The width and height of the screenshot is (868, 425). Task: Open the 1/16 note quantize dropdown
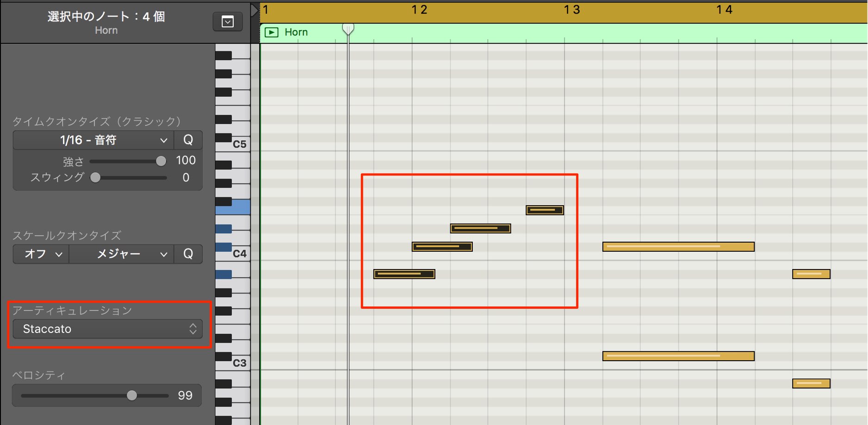click(x=93, y=140)
